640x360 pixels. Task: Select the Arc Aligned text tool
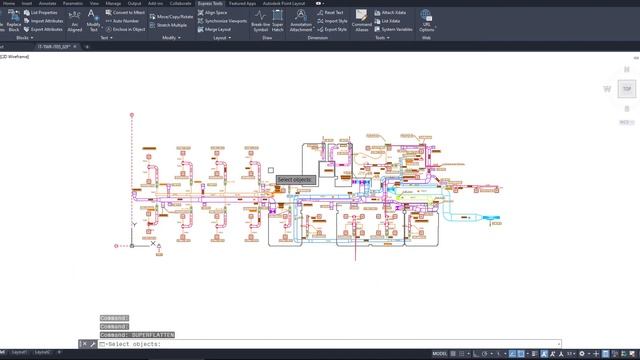point(75,21)
